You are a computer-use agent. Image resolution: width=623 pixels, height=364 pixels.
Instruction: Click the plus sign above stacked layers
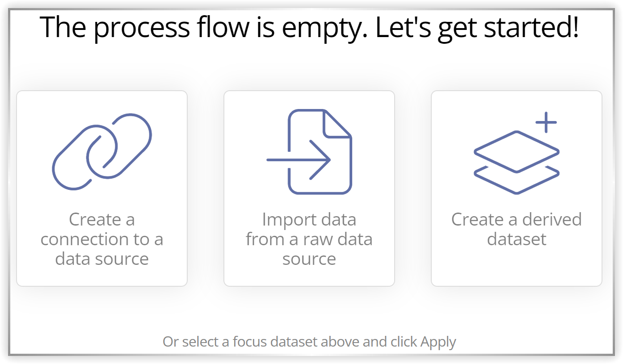pos(546,122)
